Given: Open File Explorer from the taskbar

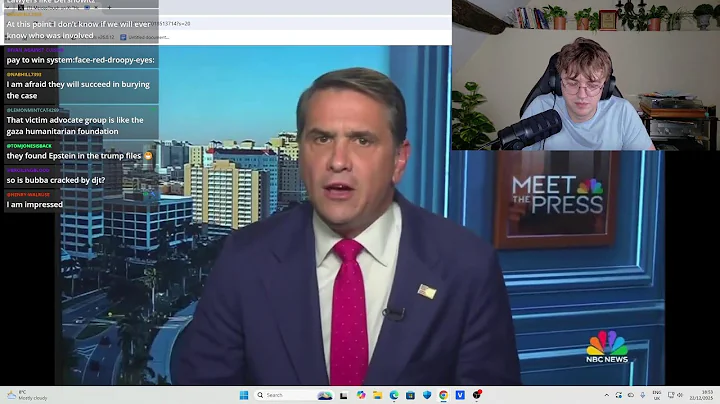Looking at the screenshot, I should coord(377,395).
